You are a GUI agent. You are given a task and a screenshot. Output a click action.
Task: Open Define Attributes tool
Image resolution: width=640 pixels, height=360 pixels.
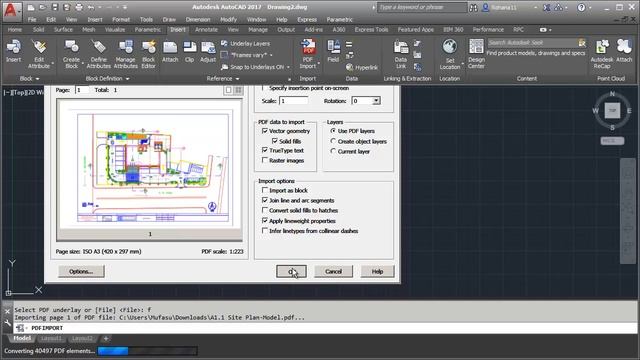point(98,53)
